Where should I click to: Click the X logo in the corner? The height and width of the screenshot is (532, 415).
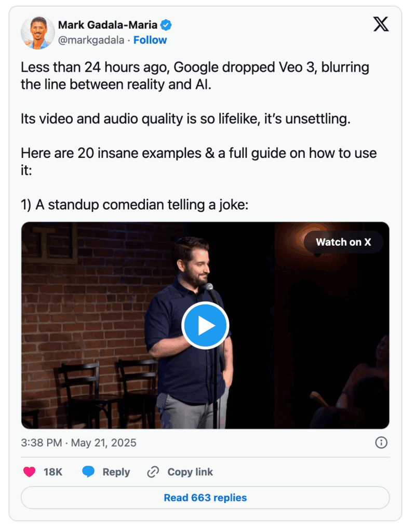[381, 24]
